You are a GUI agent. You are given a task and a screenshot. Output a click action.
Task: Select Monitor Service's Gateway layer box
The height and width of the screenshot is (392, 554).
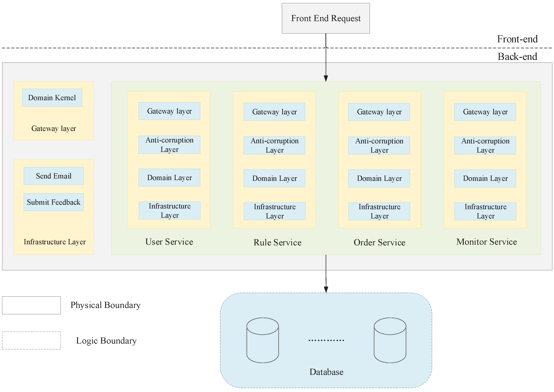pyautogui.click(x=485, y=112)
